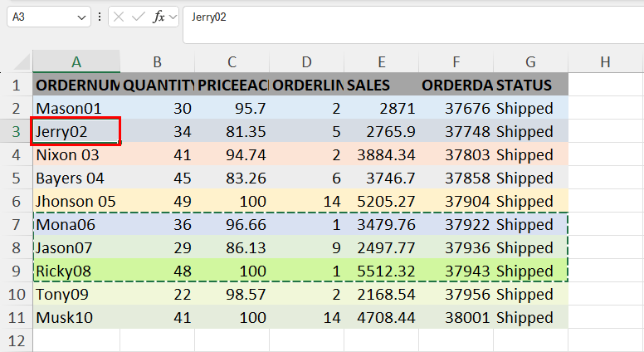Select cell containing Musk10
Image resolution: width=644 pixels, height=352 pixels.
[x=76, y=317]
